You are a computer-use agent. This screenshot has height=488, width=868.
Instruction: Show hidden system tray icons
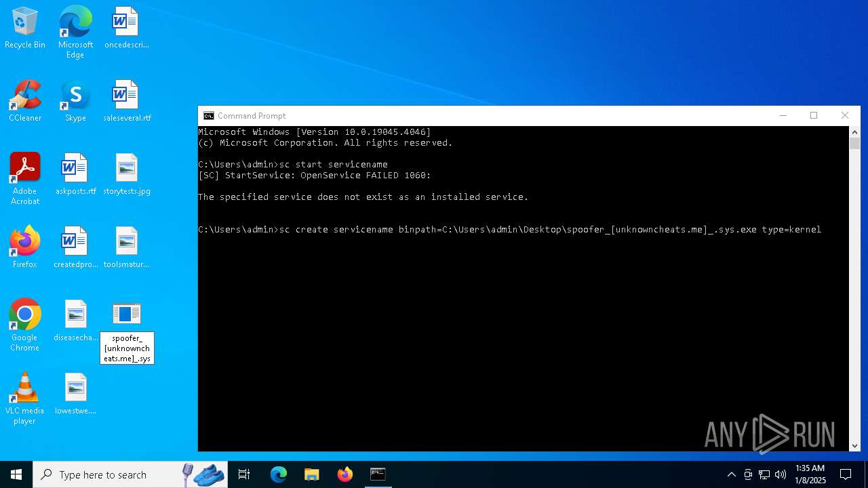[x=731, y=474]
